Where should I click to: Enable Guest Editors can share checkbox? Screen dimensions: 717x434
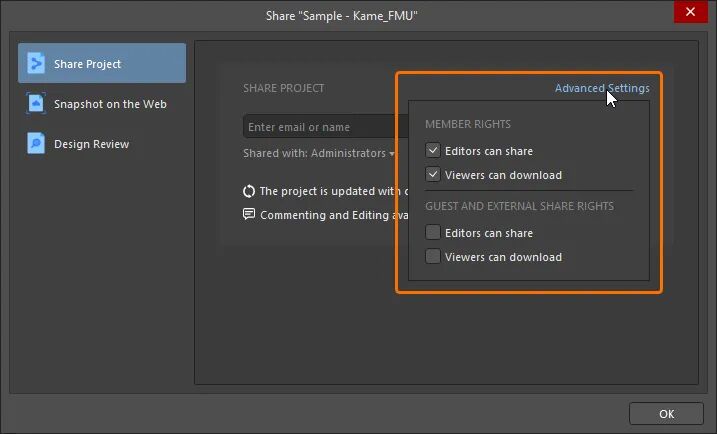433,232
